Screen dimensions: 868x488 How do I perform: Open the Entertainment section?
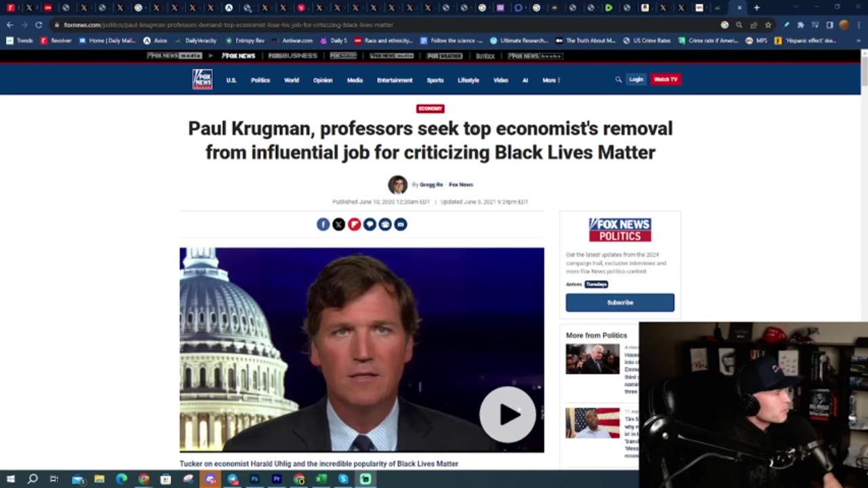(x=395, y=80)
